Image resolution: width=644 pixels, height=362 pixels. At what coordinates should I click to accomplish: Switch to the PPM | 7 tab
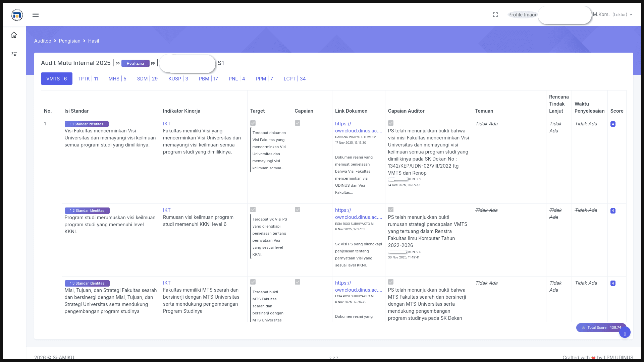264,79
